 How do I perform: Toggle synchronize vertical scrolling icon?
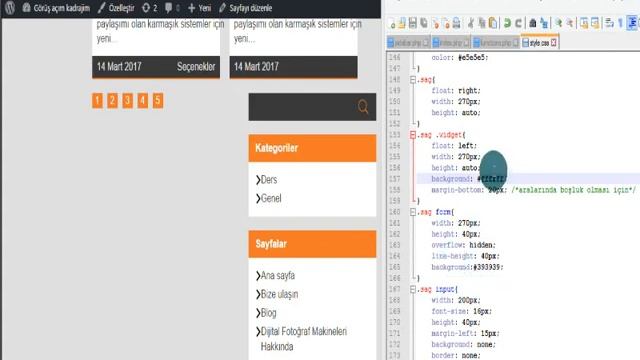pyautogui.click(x=584, y=23)
